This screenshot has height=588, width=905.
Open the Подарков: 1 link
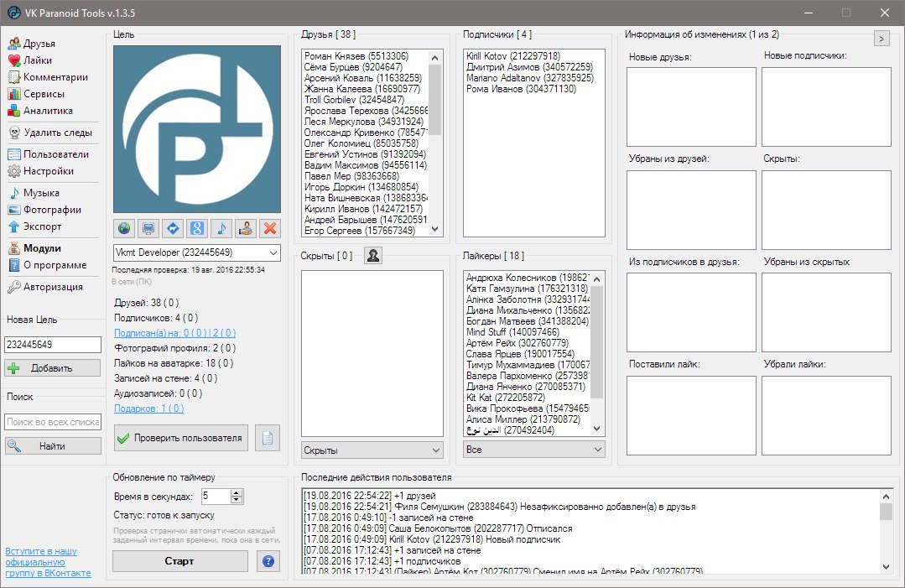point(148,408)
